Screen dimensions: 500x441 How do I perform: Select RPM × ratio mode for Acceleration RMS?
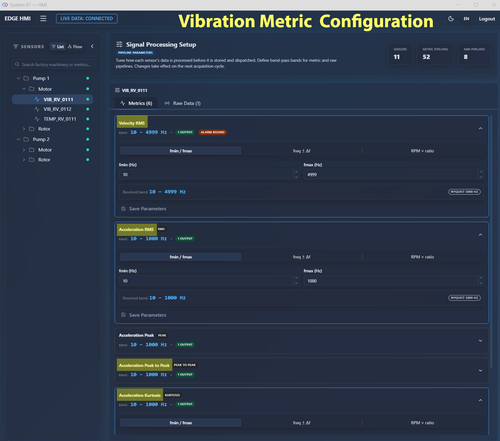pos(422,257)
